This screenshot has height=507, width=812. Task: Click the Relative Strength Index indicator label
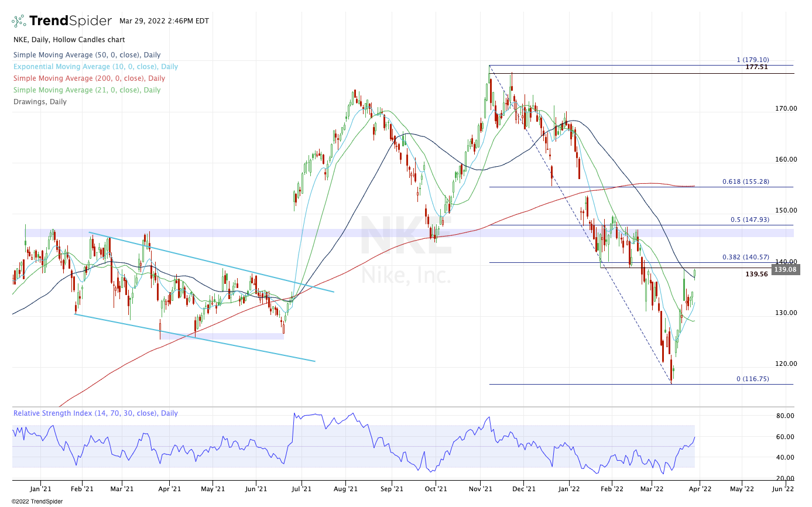tap(95, 413)
